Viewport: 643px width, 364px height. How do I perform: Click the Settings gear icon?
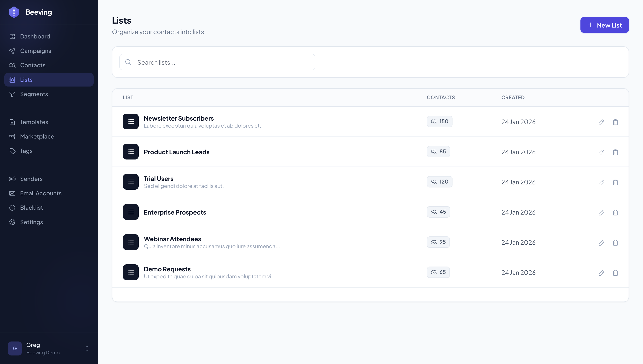(12, 222)
